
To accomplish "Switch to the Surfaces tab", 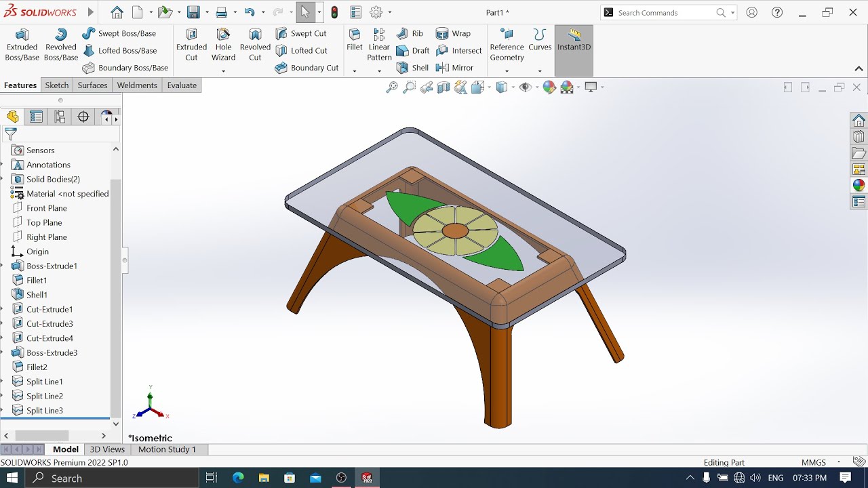I will point(92,85).
